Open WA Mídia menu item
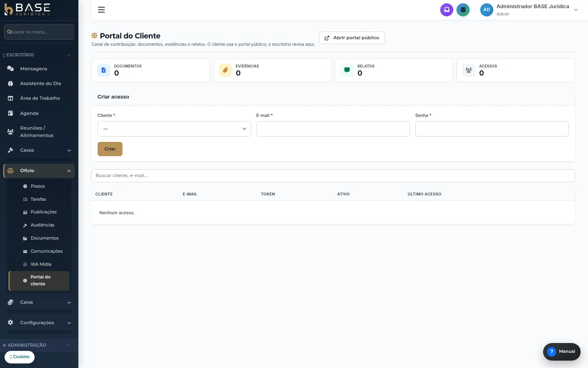Screen dimensions: 588x368 click(x=39, y=264)
